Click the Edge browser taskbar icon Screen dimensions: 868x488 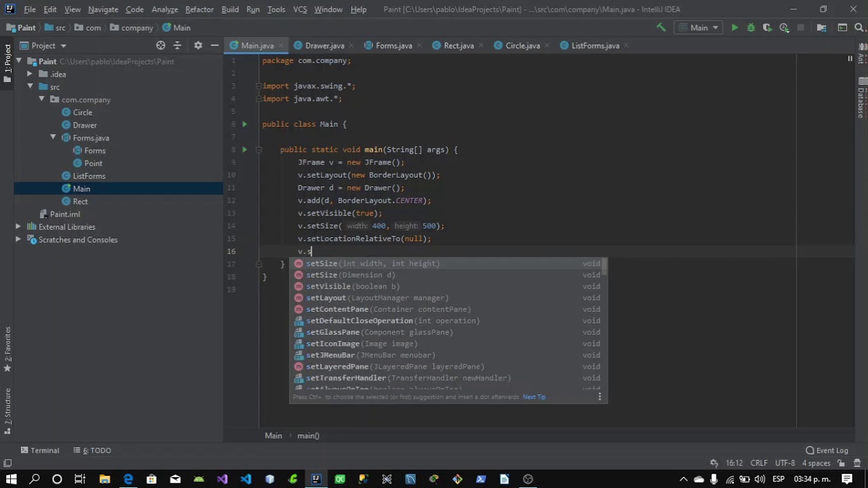[128, 479]
